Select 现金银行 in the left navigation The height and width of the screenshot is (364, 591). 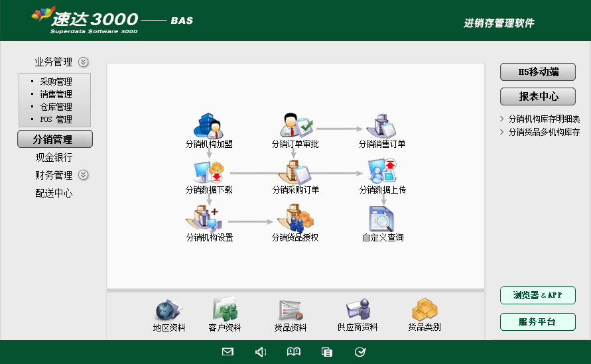point(54,158)
